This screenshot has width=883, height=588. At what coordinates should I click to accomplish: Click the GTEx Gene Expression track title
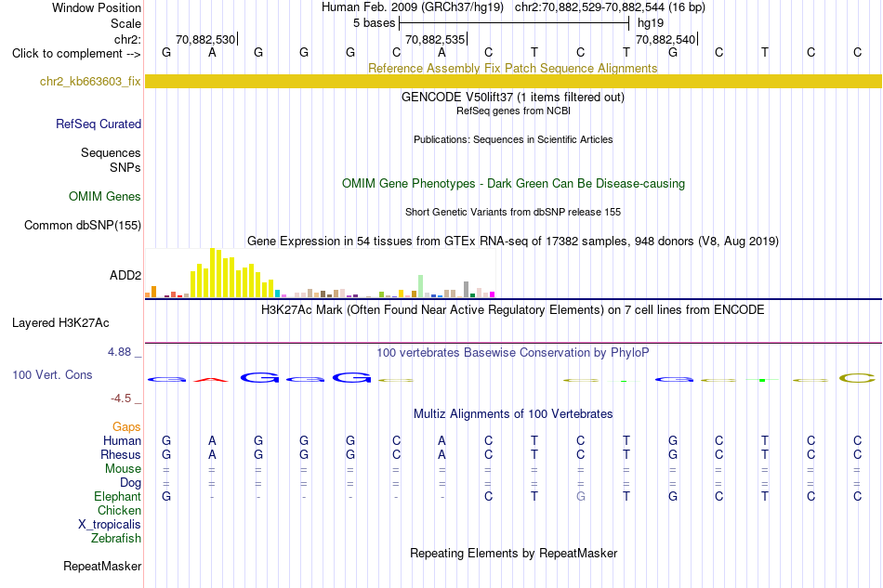513,241
